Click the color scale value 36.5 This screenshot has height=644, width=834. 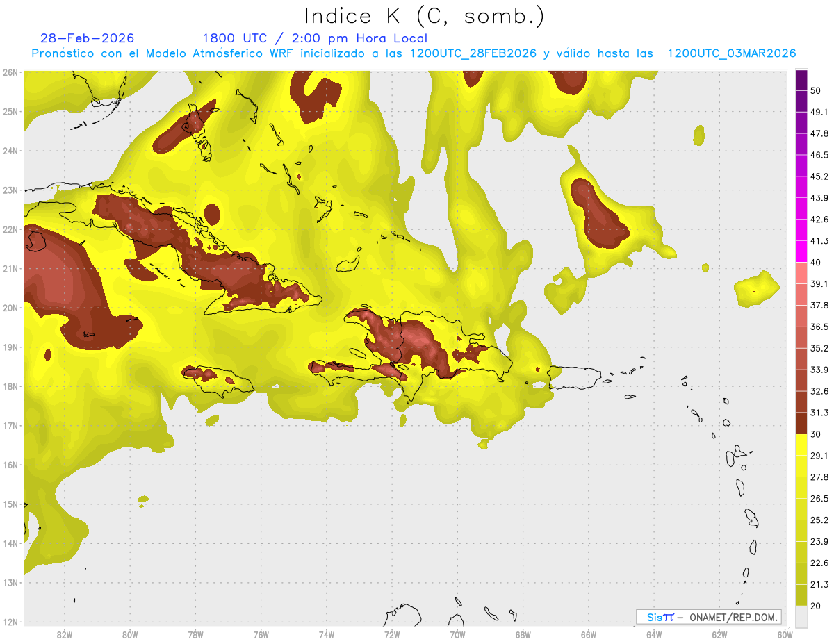tap(819, 327)
